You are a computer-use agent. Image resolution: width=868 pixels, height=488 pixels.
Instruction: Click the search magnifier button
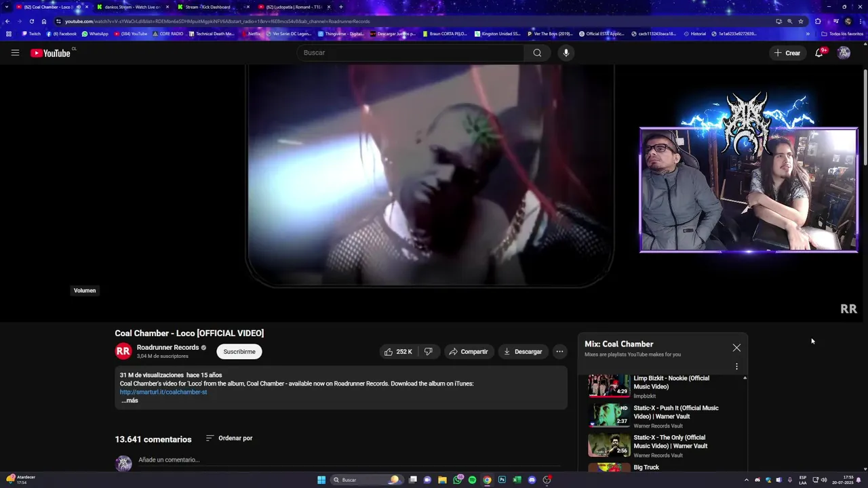point(537,53)
